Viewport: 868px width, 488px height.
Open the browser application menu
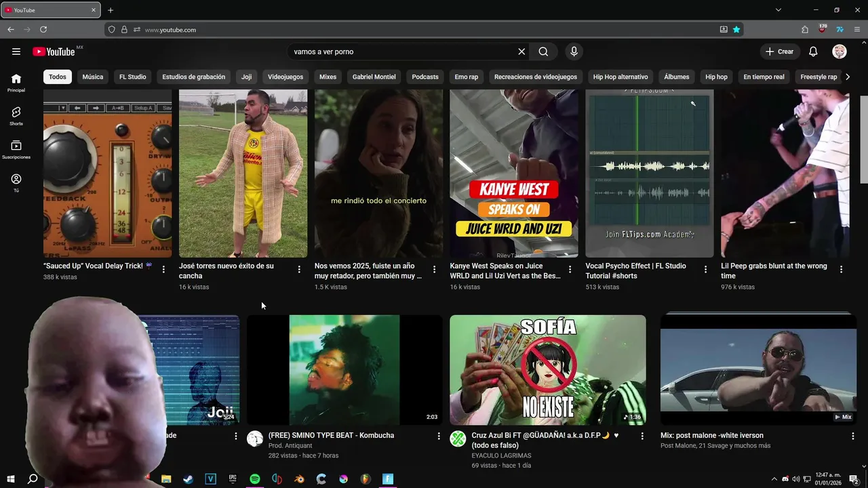(x=857, y=30)
